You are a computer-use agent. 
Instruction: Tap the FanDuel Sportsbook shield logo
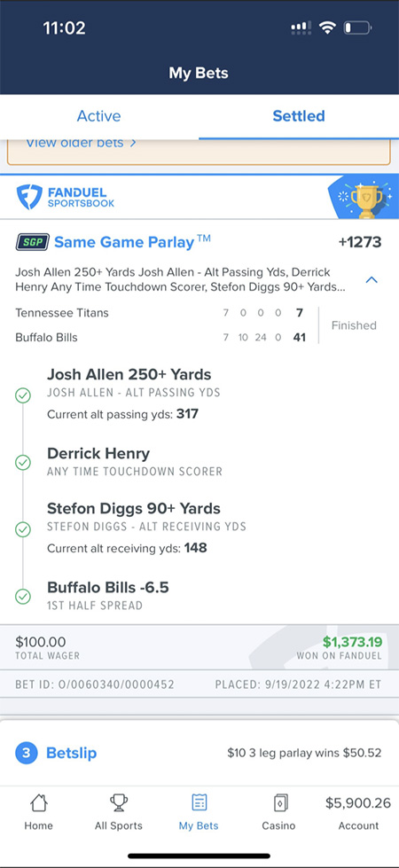pos(29,197)
